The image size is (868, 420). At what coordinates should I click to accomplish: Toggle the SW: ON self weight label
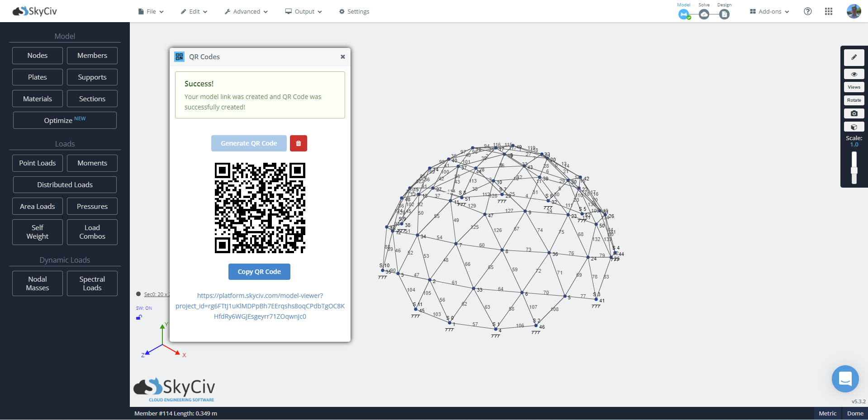point(144,308)
